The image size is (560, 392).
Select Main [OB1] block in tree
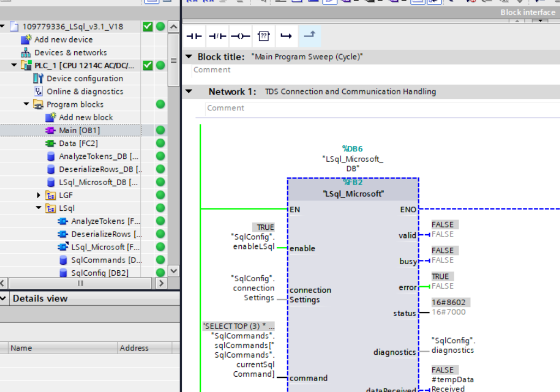click(x=79, y=130)
